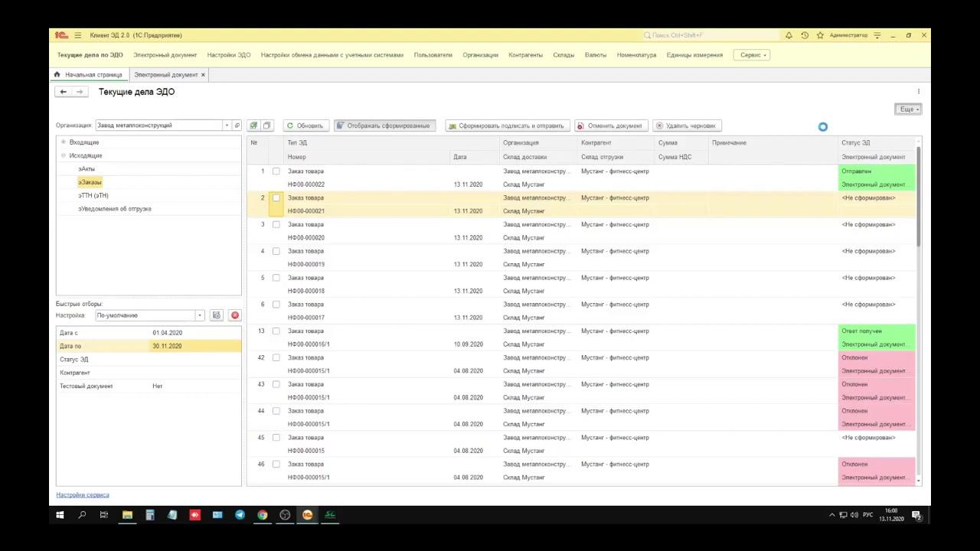Open the Настройки сервиса link
The height and width of the screenshot is (551, 980).
83,495
